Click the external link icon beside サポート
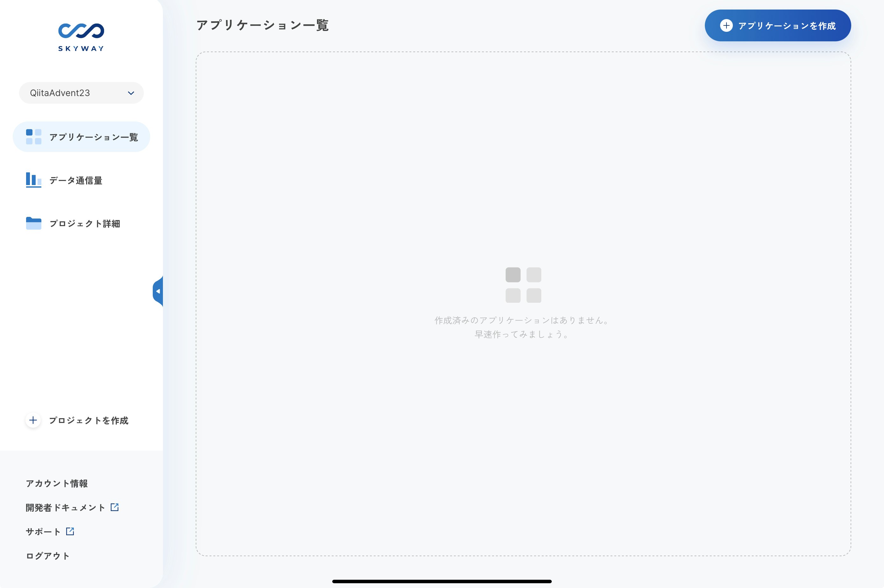 coord(70,531)
